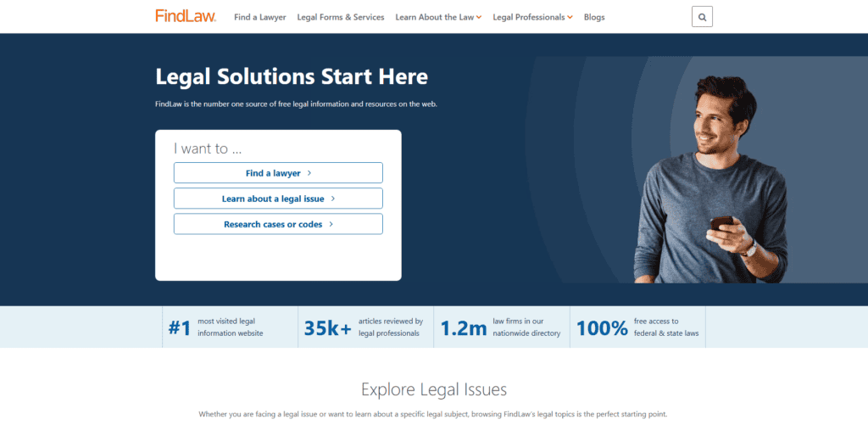Click the FindLaw logo
The height and width of the screenshot is (425, 868).
[186, 16]
